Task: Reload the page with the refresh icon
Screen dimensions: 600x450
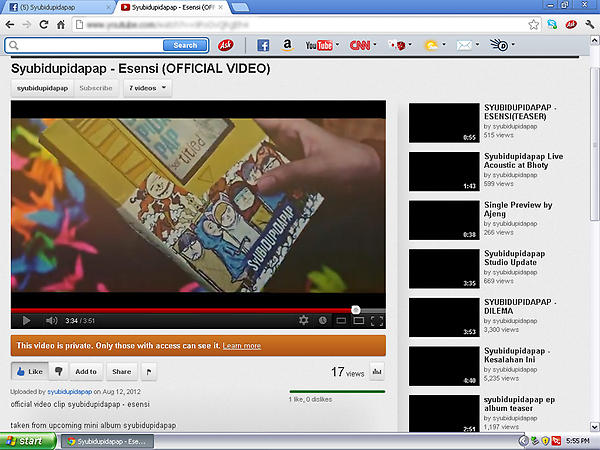Action: 44,25
